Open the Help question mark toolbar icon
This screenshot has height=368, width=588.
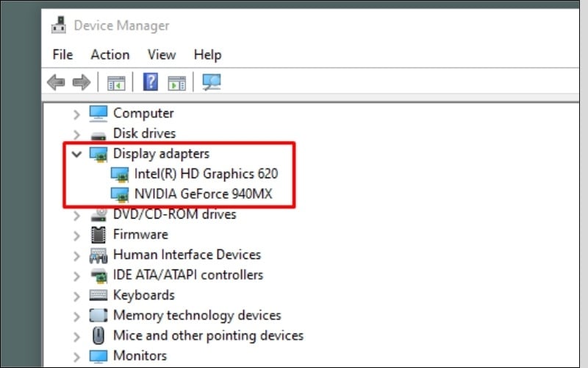coord(151,82)
